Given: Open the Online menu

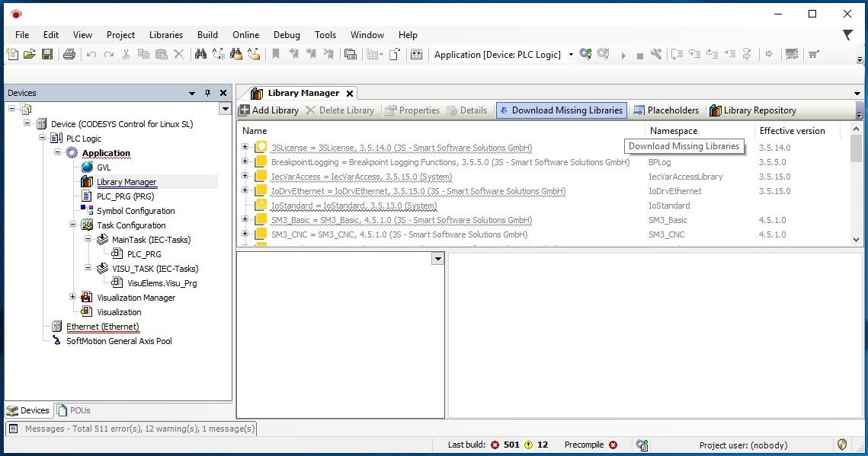Looking at the screenshot, I should (246, 35).
